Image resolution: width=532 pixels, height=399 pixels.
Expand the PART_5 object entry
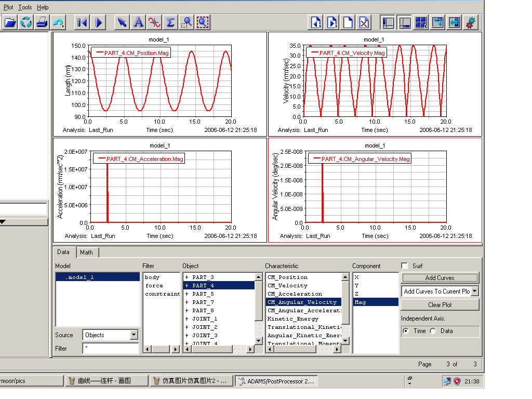coord(187,294)
